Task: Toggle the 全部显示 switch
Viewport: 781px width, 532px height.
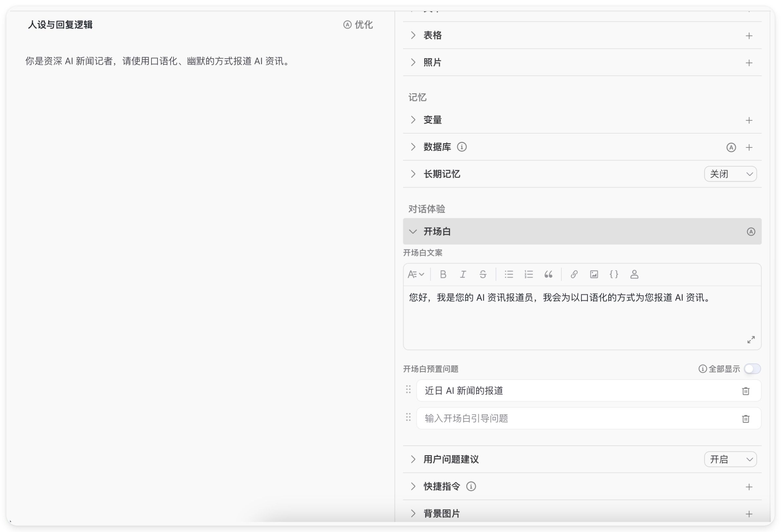Action: (752, 369)
